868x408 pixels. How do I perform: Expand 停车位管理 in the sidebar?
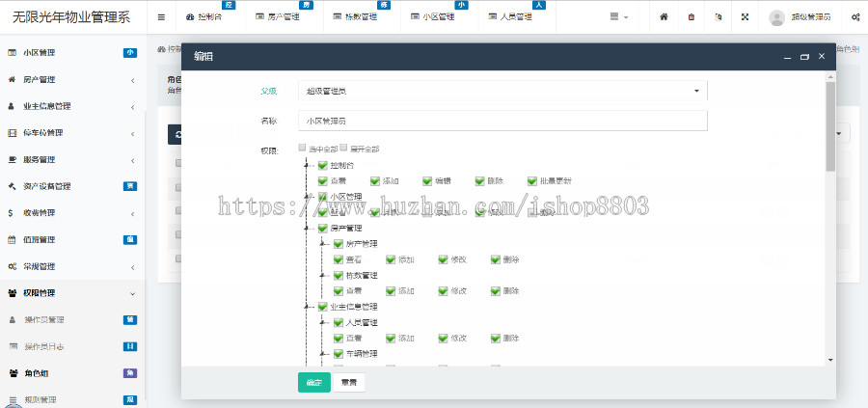(x=133, y=133)
